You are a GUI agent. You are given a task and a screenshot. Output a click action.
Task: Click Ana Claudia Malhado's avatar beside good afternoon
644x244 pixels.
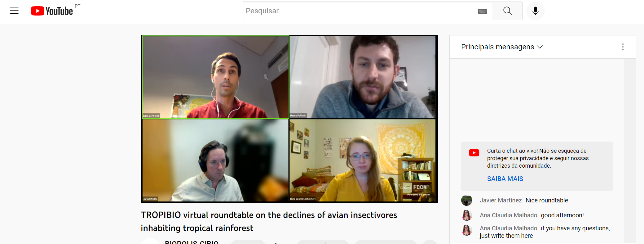(x=466, y=215)
